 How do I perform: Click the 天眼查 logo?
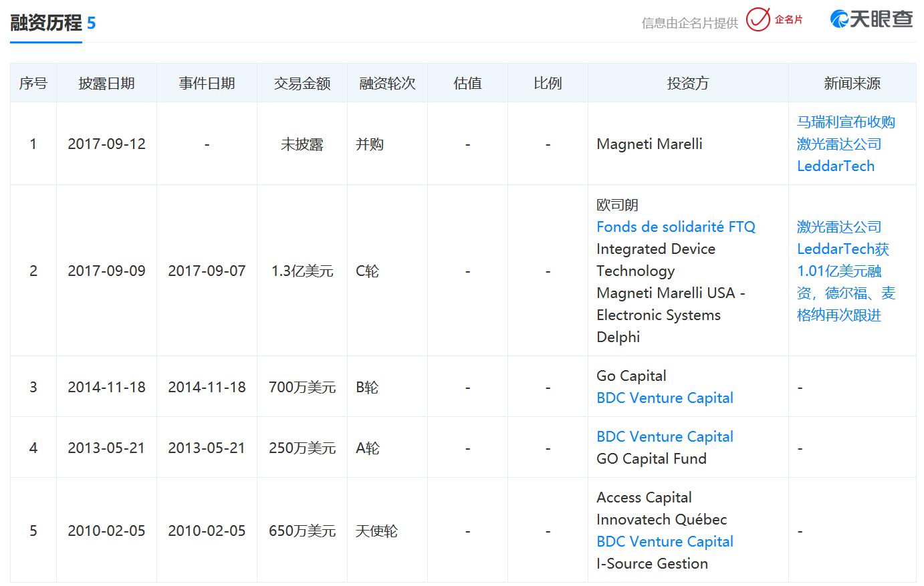pyautogui.click(x=871, y=19)
